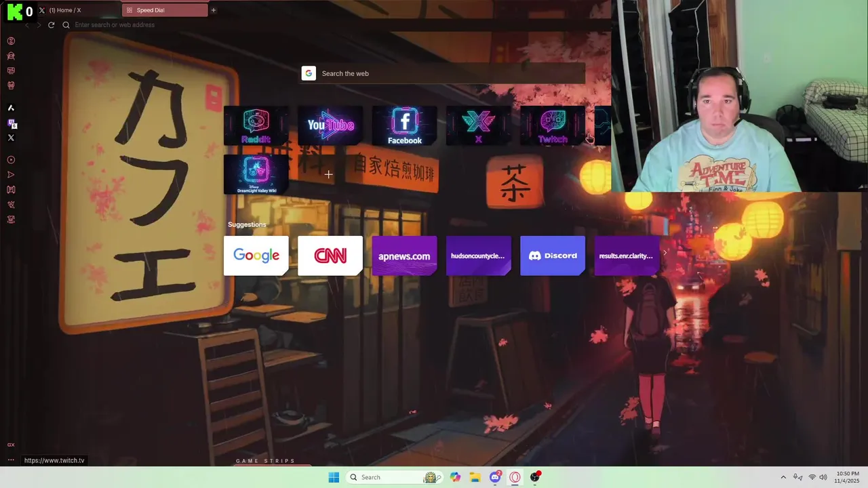This screenshot has height=488, width=868.
Task: Click the Suggestions heading
Action: pos(247,224)
